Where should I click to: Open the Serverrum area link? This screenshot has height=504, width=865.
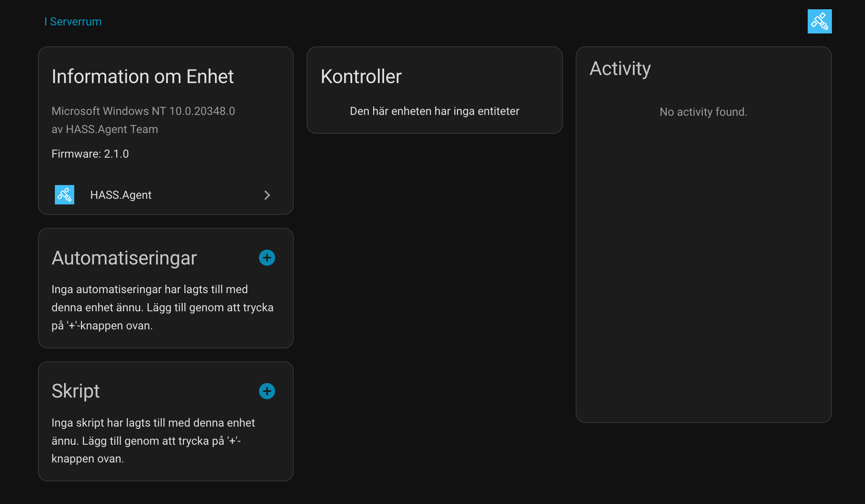pos(75,22)
